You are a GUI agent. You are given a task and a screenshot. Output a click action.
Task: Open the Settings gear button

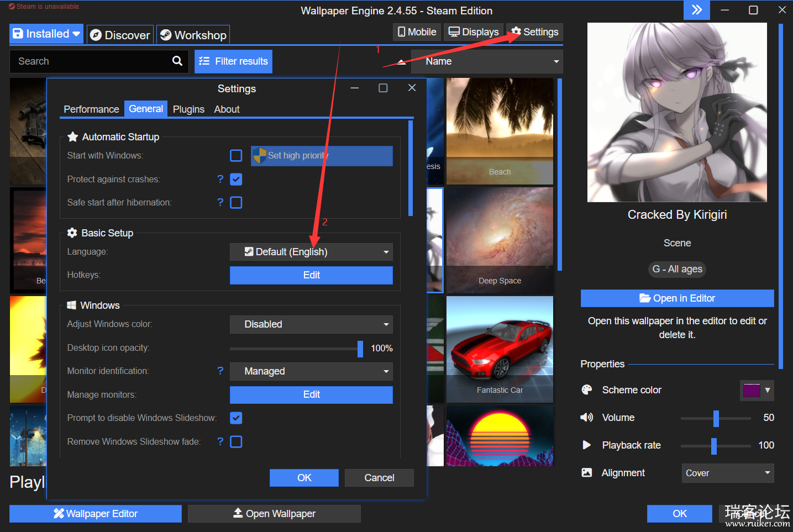point(534,32)
